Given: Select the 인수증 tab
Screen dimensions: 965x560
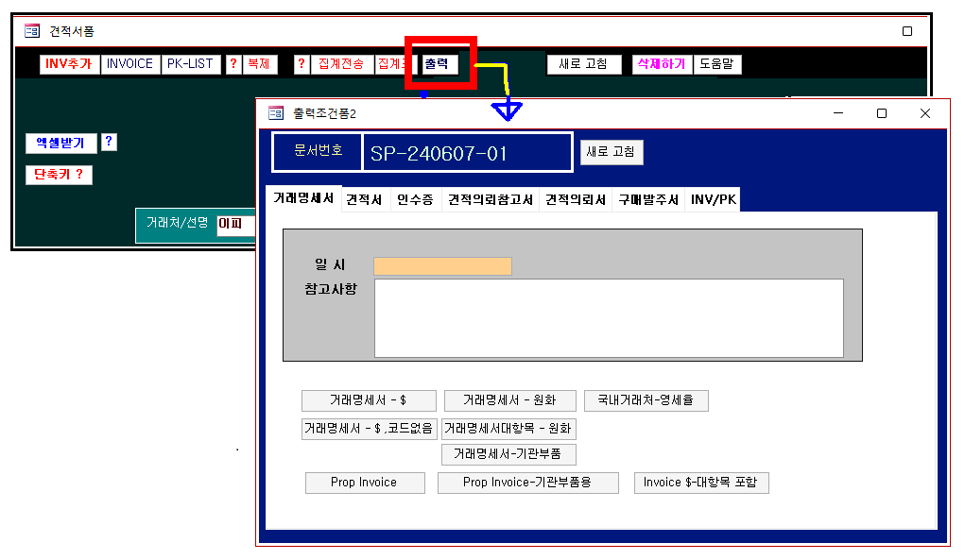Looking at the screenshot, I should (x=415, y=199).
